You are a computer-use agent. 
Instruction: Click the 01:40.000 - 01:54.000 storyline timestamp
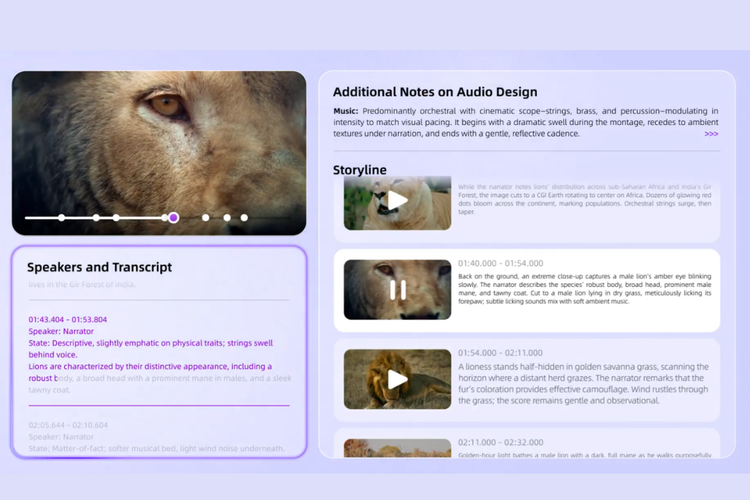tap(500, 263)
